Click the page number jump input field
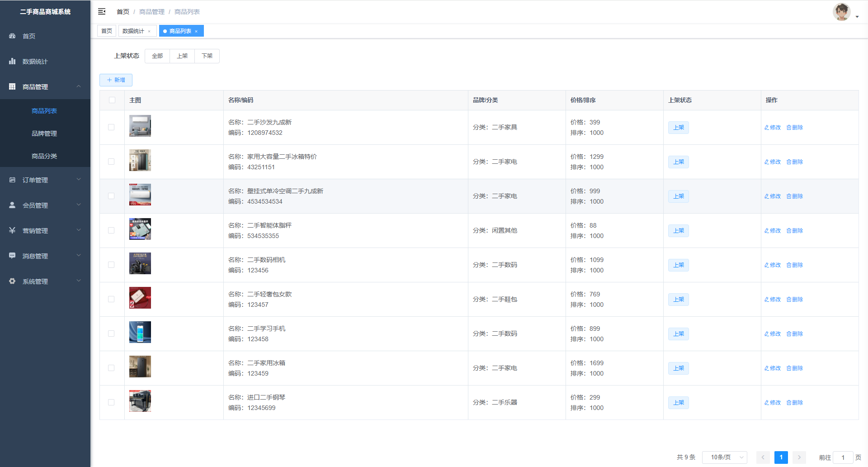 (x=843, y=457)
